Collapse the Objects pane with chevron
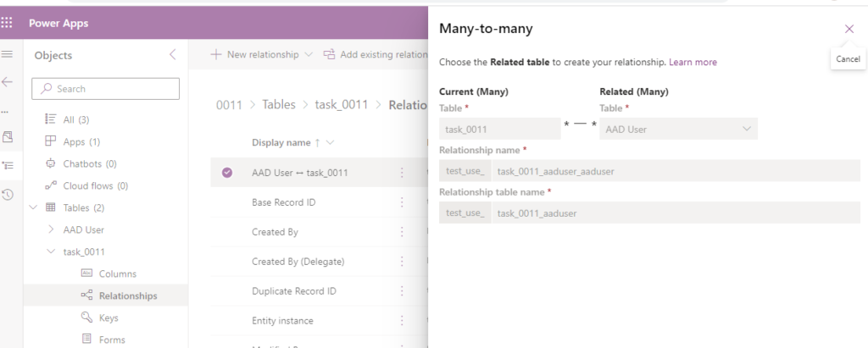 click(x=173, y=55)
